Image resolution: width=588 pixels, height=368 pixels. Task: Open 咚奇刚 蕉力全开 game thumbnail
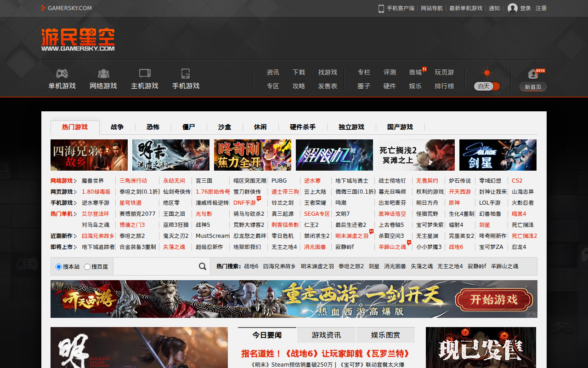click(253, 155)
